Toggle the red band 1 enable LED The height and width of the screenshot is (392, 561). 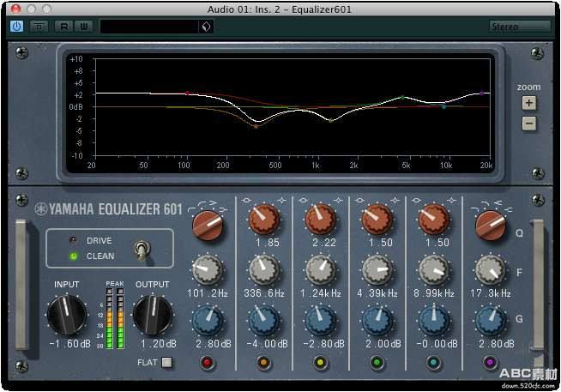click(207, 363)
